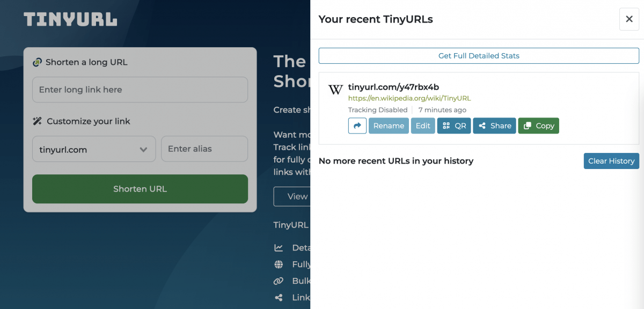644x309 pixels.
Task: Click the share icon in the feature list
Action: point(279,298)
